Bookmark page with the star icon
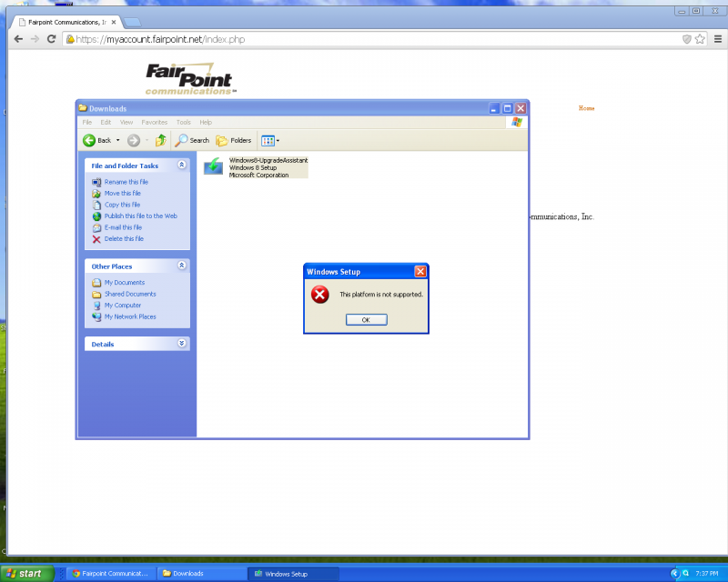Screen dimensions: 728x582 coord(700,39)
